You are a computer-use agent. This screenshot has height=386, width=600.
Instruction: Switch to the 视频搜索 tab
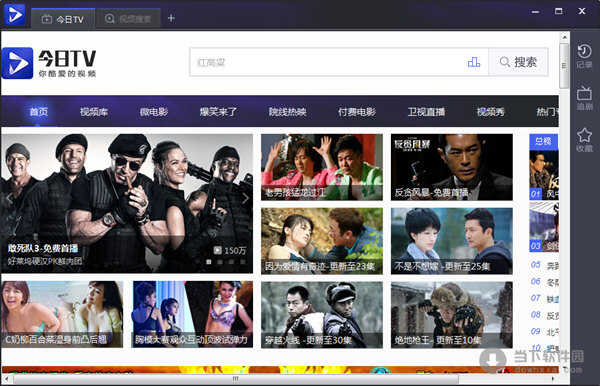click(128, 19)
